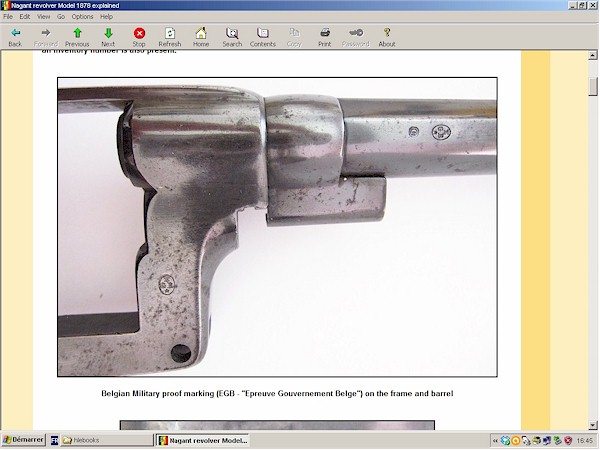The image size is (600, 450).
Task: Open the Help menu
Action: pos(106,16)
